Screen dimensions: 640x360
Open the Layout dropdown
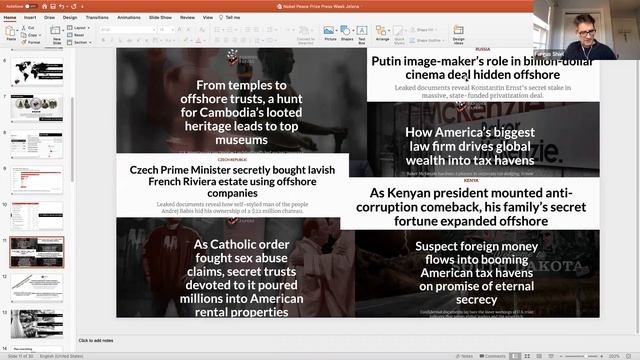pos(78,28)
